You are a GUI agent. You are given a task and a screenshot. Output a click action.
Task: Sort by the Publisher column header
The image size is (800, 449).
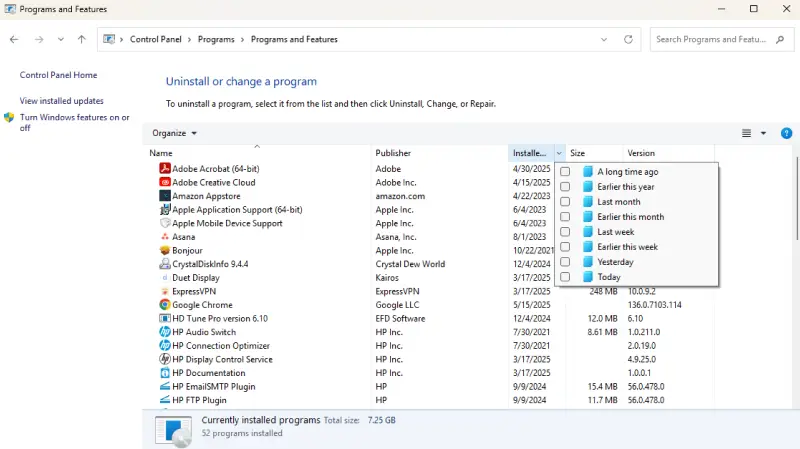440,153
